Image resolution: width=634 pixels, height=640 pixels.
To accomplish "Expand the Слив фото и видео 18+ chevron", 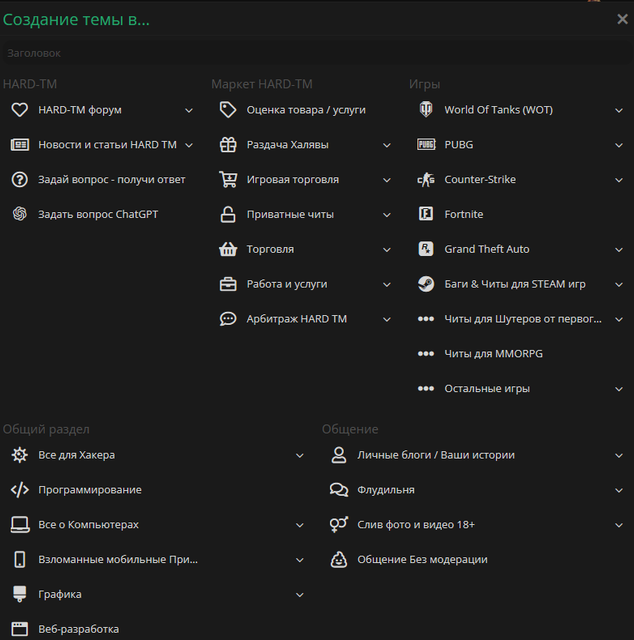I will point(619,525).
